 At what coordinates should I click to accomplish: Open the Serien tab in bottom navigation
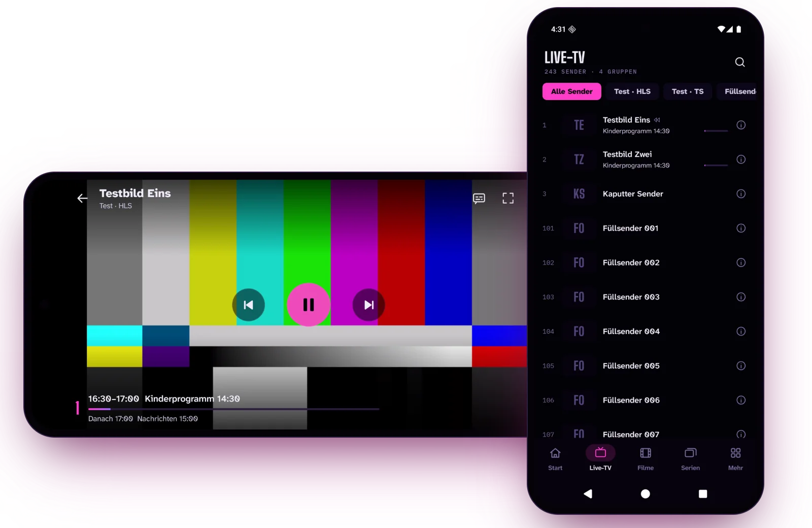pyautogui.click(x=691, y=459)
